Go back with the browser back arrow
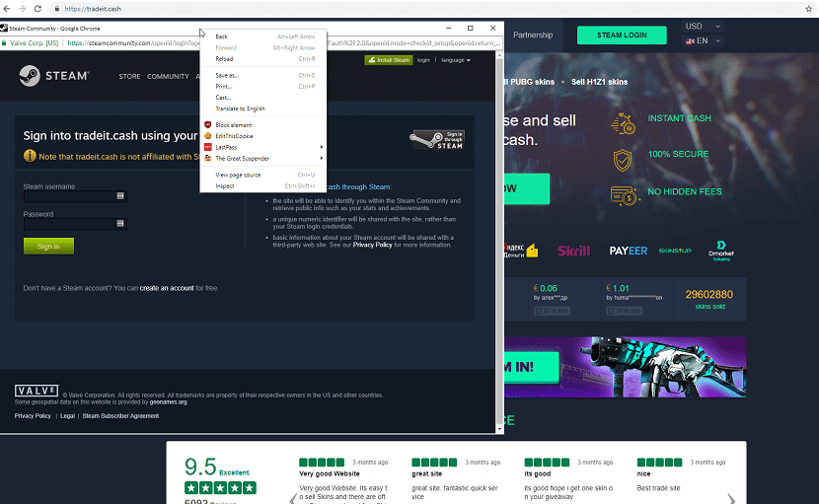This screenshot has height=504, width=819. pyautogui.click(x=6, y=8)
